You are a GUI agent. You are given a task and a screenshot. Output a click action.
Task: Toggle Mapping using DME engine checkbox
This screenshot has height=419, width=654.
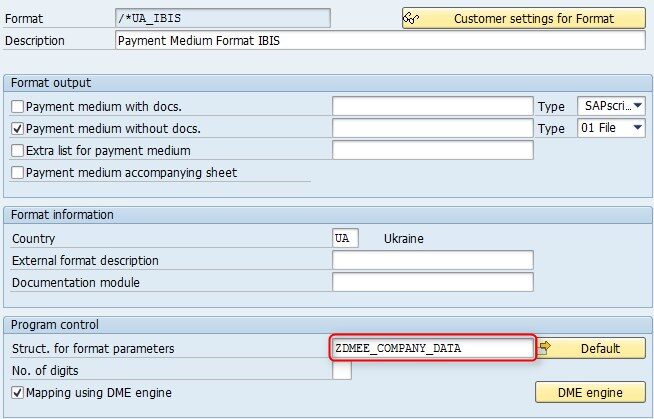pos(17,393)
